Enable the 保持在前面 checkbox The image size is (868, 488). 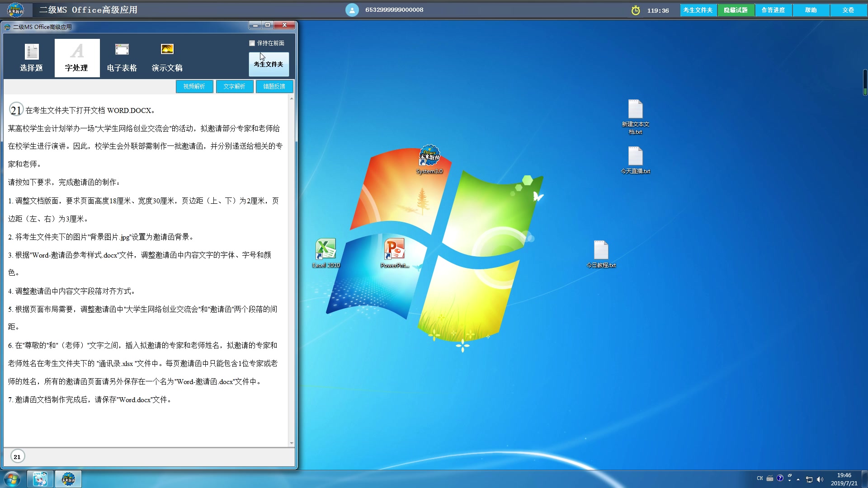(252, 43)
